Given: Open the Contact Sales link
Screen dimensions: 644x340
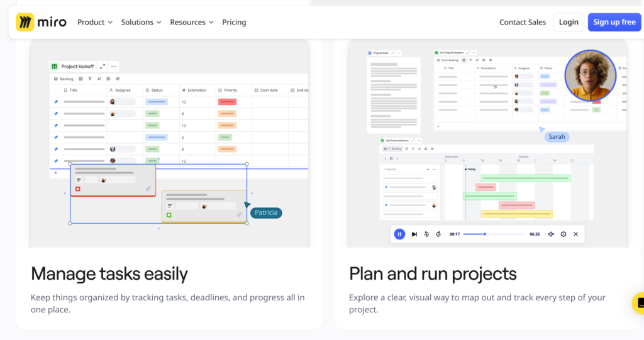Looking at the screenshot, I should point(522,22).
